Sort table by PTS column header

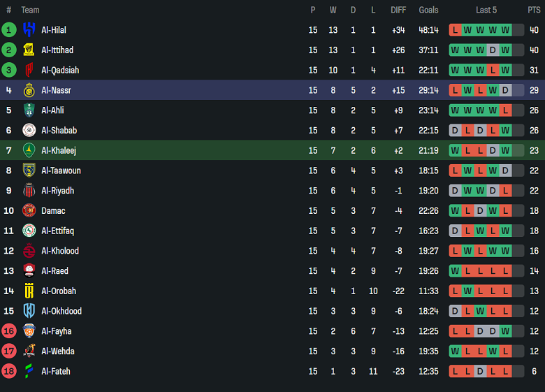(x=534, y=10)
